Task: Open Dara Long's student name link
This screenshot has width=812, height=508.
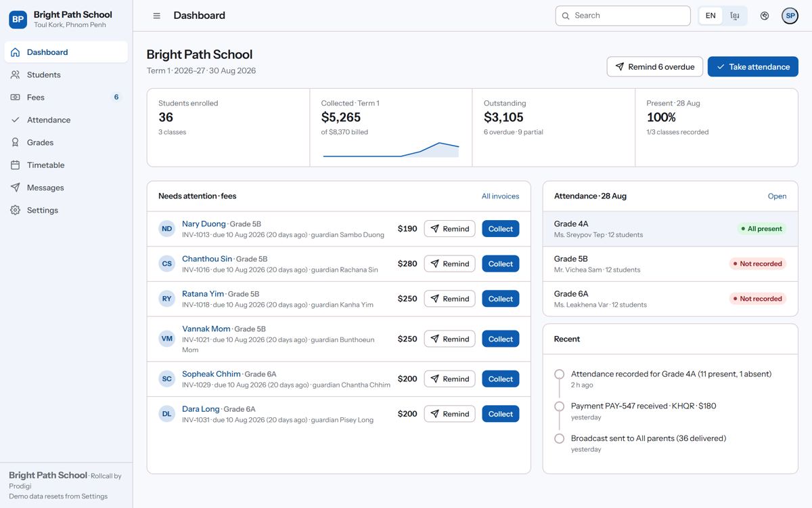Action: pyautogui.click(x=201, y=409)
